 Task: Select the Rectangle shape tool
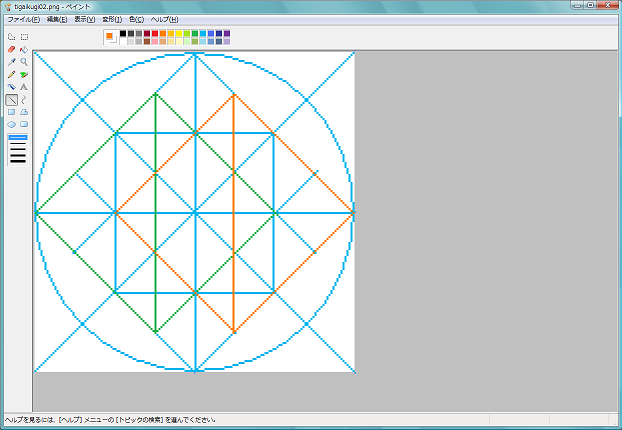(12, 112)
